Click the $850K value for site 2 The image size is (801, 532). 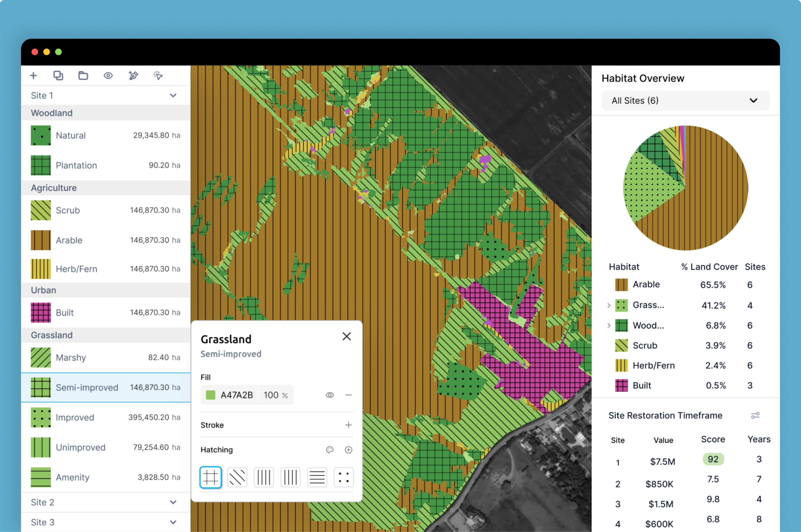pyautogui.click(x=659, y=484)
